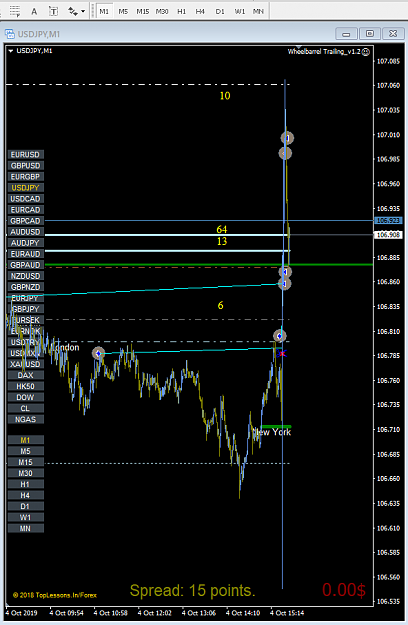Viewport: 408px width, 625px height.
Task: Click the 'New York' session label
Action: pyautogui.click(x=273, y=432)
